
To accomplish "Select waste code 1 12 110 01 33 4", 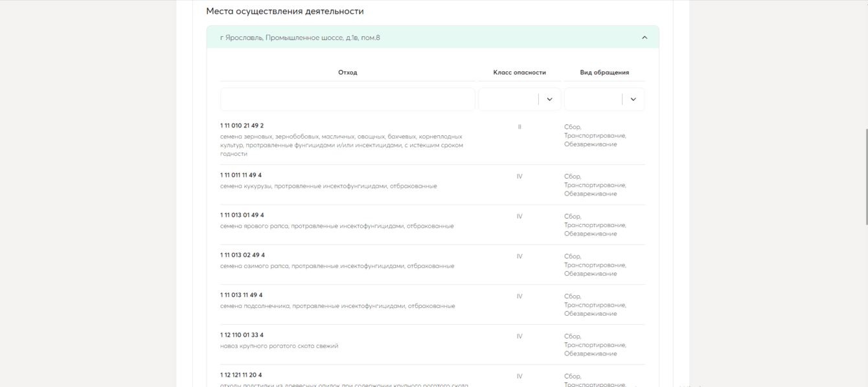I will pos(242,335).
